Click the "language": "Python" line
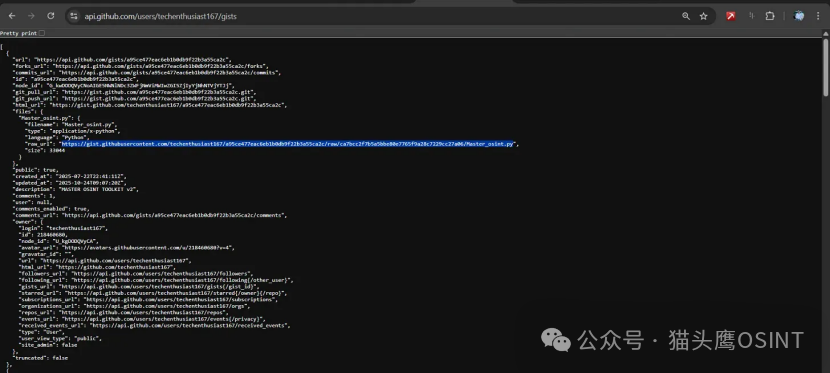This screenshot has width=830, height=373. tap(57, 137)
